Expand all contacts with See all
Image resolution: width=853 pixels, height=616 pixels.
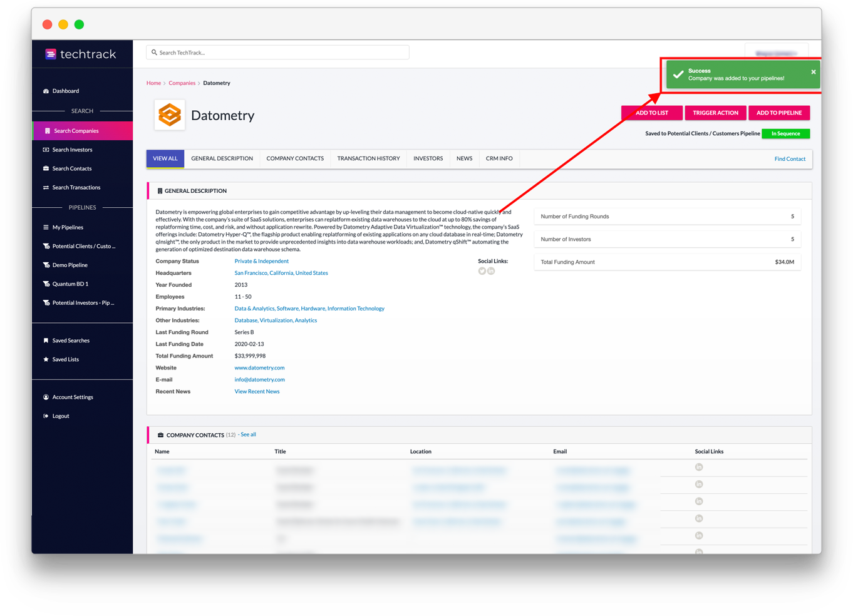tap(248, 434)
